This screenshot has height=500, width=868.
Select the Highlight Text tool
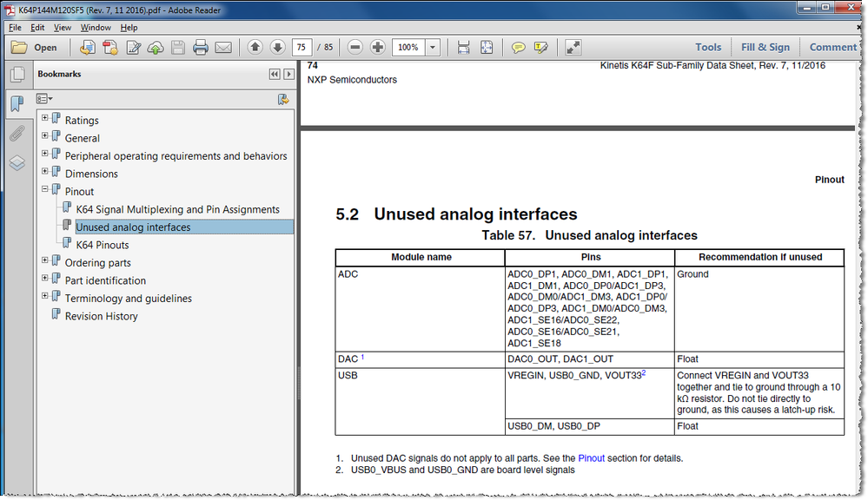542,47
